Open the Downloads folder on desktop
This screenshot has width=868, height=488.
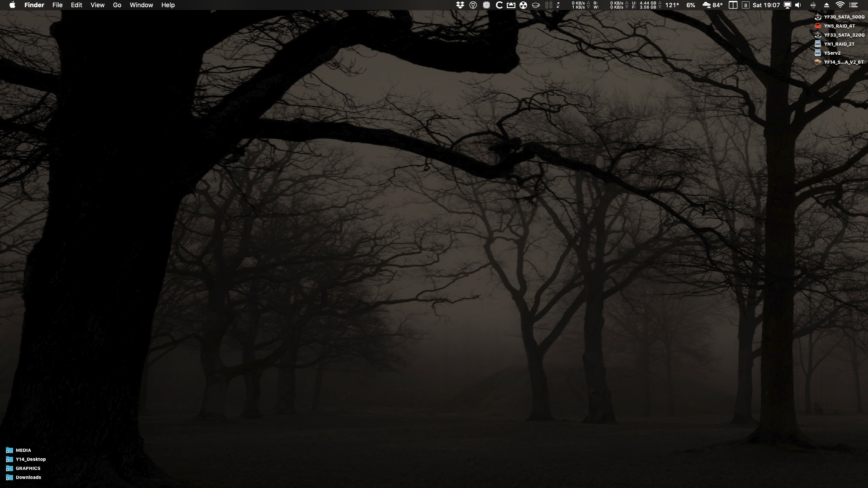coord(9,477)
